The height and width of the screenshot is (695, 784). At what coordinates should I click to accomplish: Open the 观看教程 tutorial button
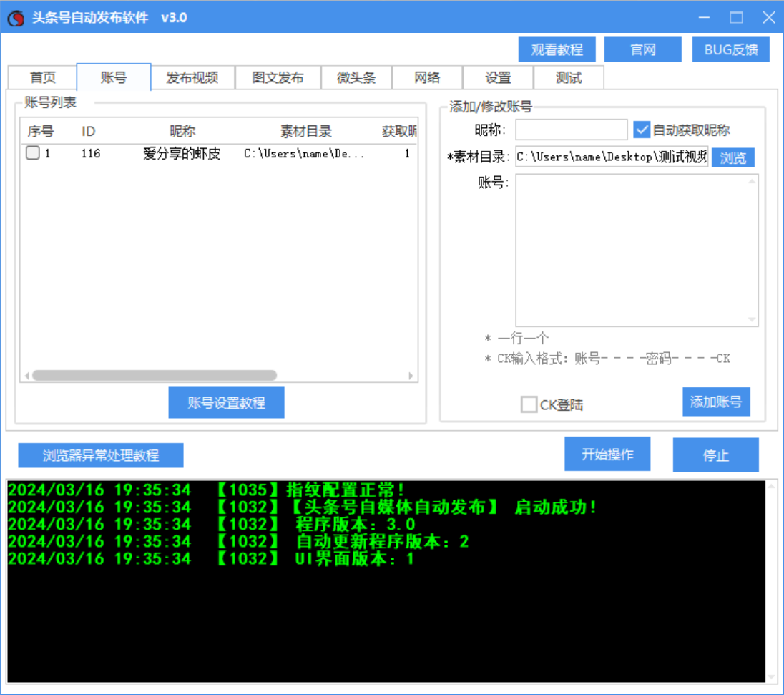click(557, 49)
